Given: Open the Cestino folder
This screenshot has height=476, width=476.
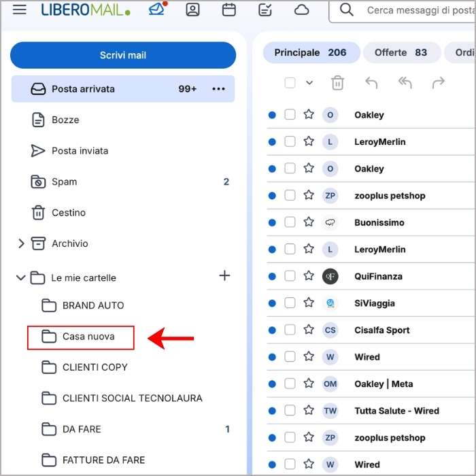Looking at the screenshot, I should click(x=123, y=213).
